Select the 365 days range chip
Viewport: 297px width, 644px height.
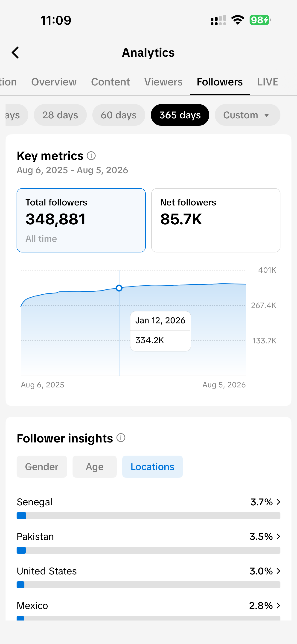180,115
